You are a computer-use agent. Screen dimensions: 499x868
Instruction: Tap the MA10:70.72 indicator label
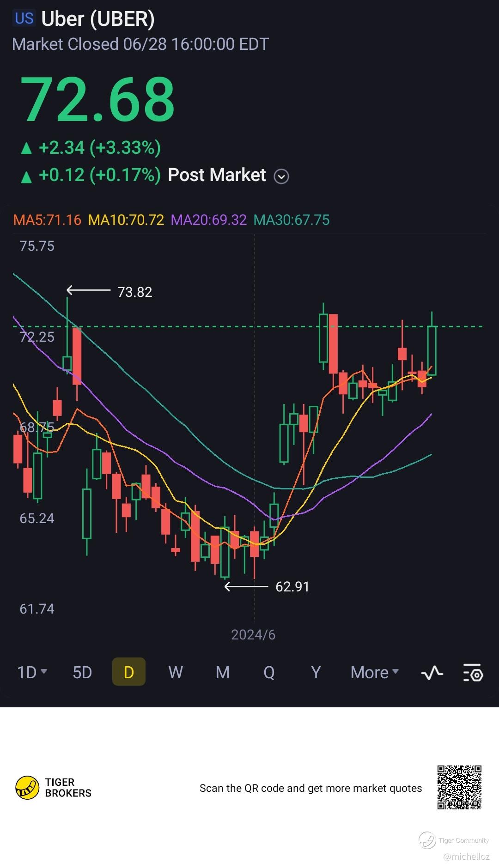126,220
